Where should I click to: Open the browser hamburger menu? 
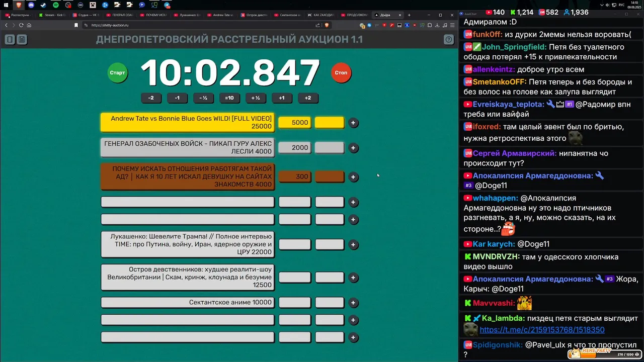pos(452,25)
